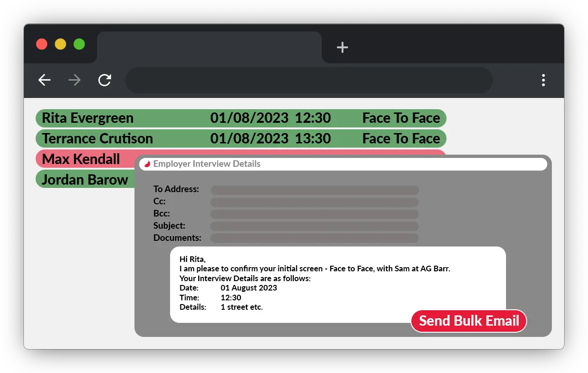Focus the Bcc email field
588x373 pixels.
pos(314,214)
